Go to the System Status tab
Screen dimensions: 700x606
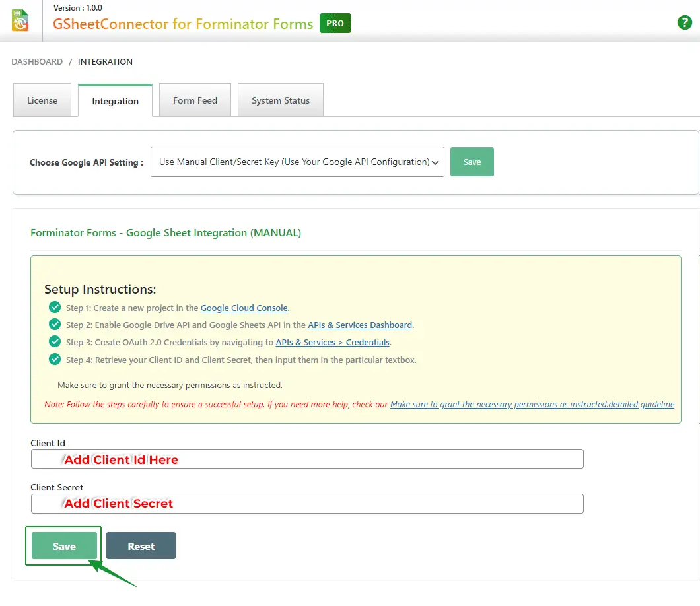point(281,100)
